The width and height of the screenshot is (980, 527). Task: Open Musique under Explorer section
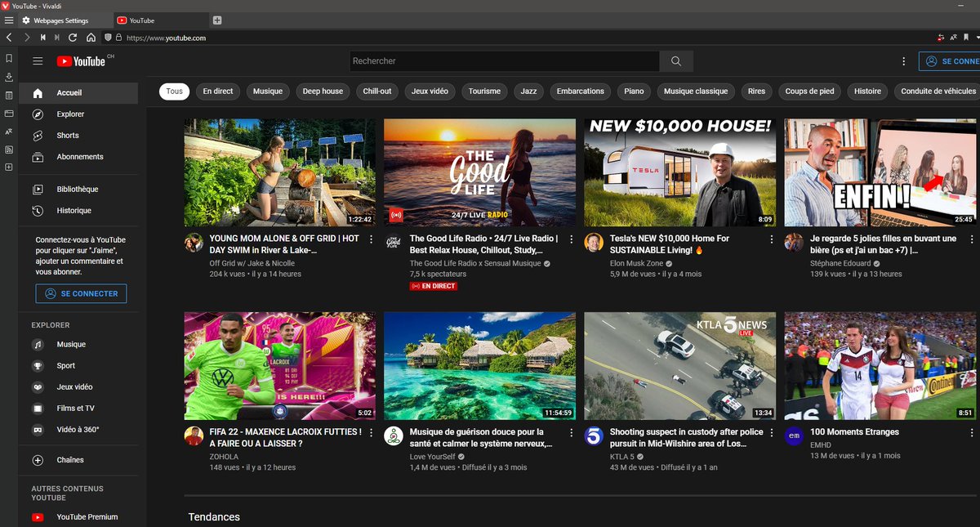click(80, 345)
